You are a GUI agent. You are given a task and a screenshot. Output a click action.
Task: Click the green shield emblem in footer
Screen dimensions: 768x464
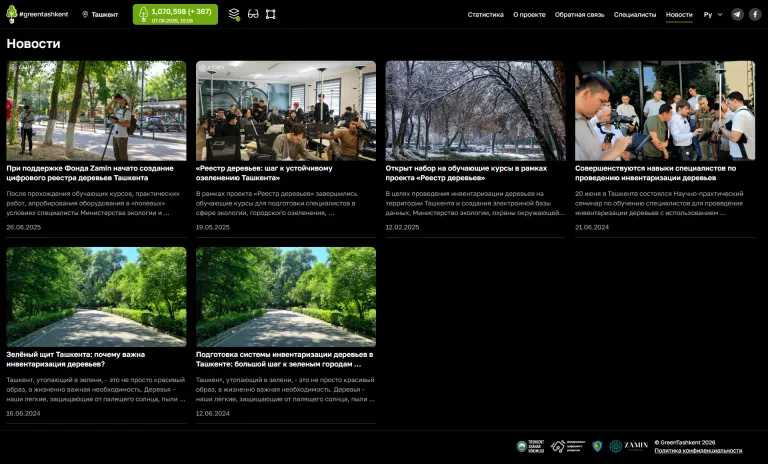[597, 446]
